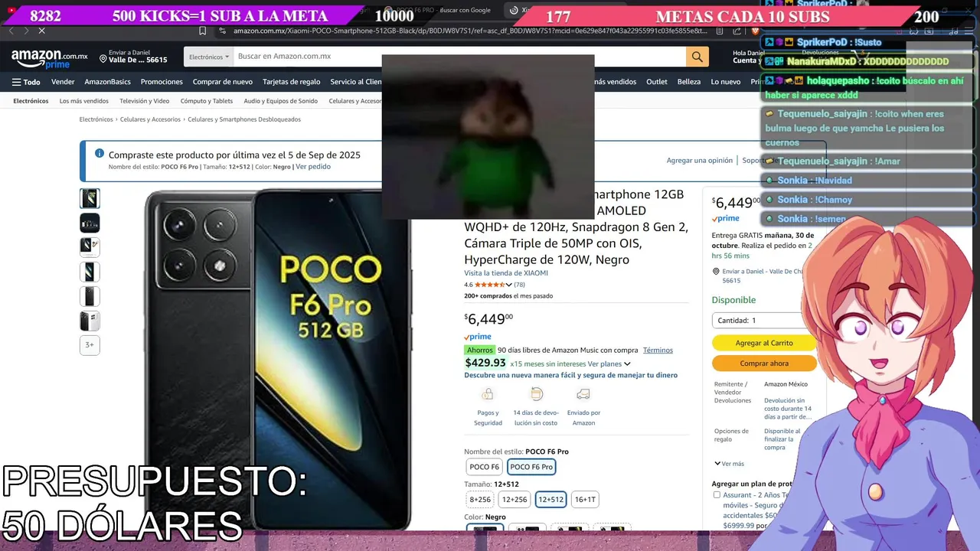Viewport: 980px width, 551px height.
Task: Open Outlet in the nav bar
Action: coord(657,82)
